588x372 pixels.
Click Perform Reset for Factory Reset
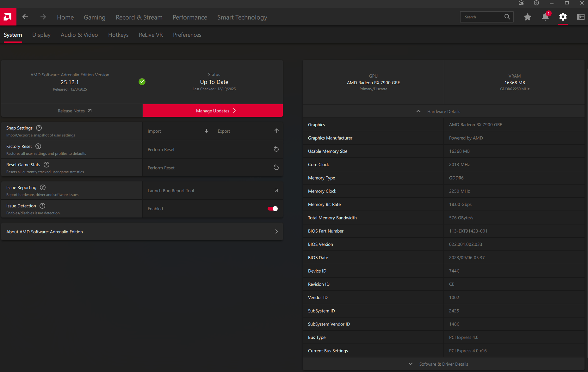point(213,149)
